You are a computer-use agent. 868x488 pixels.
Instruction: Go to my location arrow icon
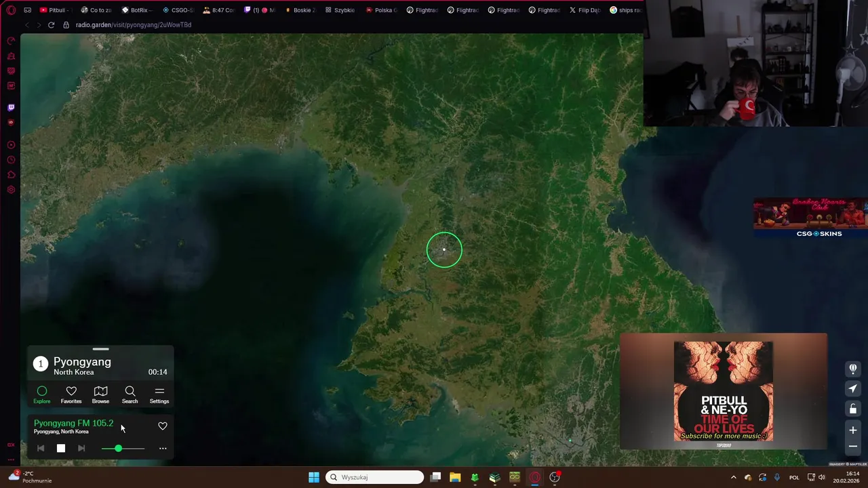[x=853, y=389]
